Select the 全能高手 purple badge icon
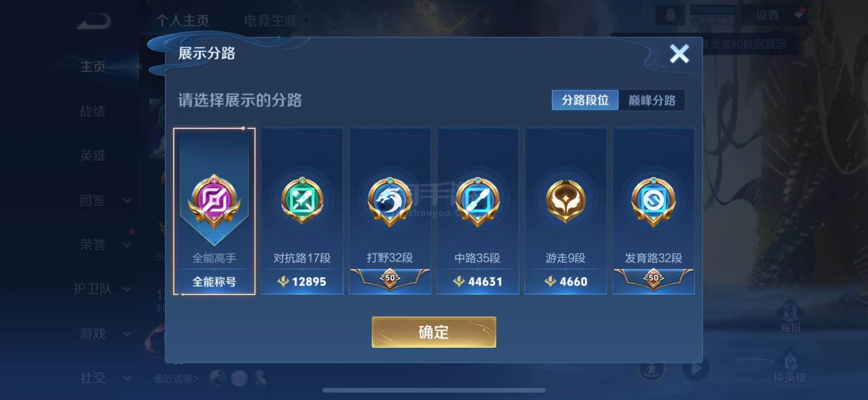Viewport: 868px width, 400px height. point(214,200)
